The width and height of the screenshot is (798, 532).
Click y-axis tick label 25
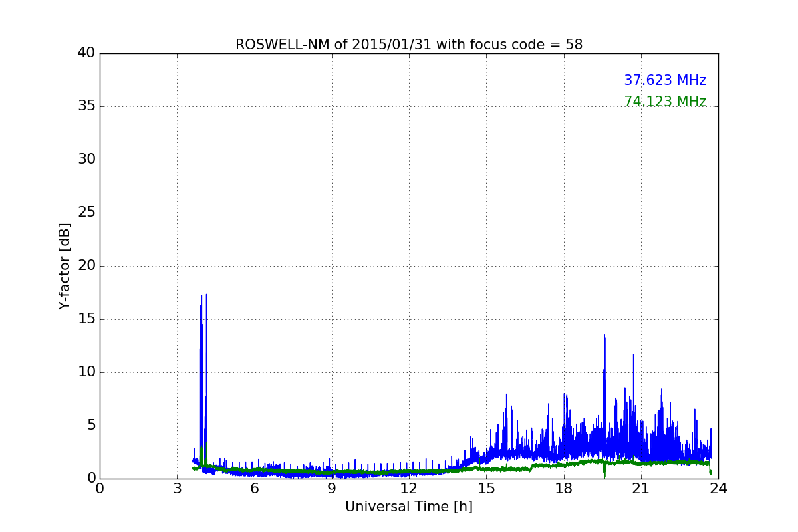pos(86,213)
